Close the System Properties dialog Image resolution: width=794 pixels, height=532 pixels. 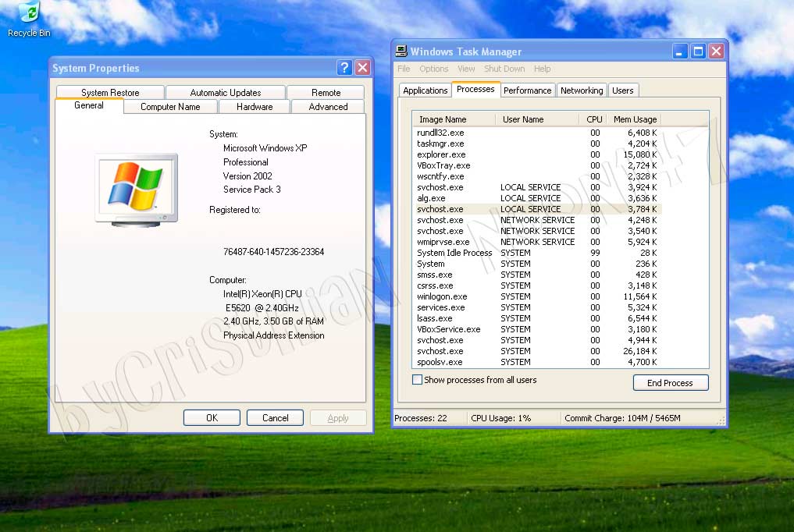pos(362,68)
